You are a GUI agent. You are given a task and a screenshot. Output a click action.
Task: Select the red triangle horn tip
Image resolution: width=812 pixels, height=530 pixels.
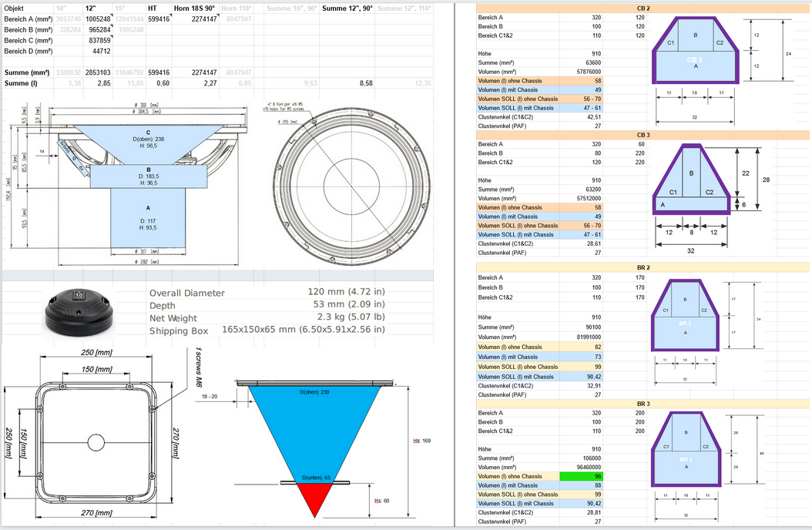pos(313,500)
